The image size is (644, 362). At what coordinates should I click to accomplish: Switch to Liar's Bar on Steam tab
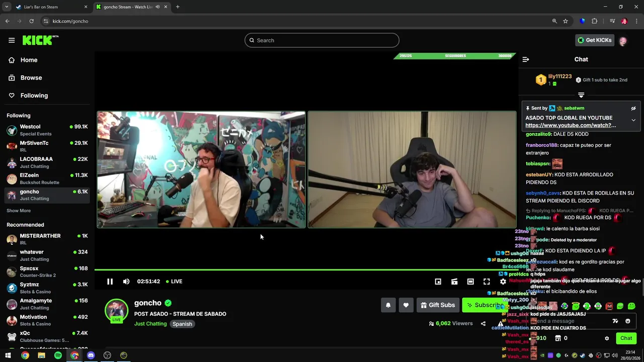(x=52, y=7)
